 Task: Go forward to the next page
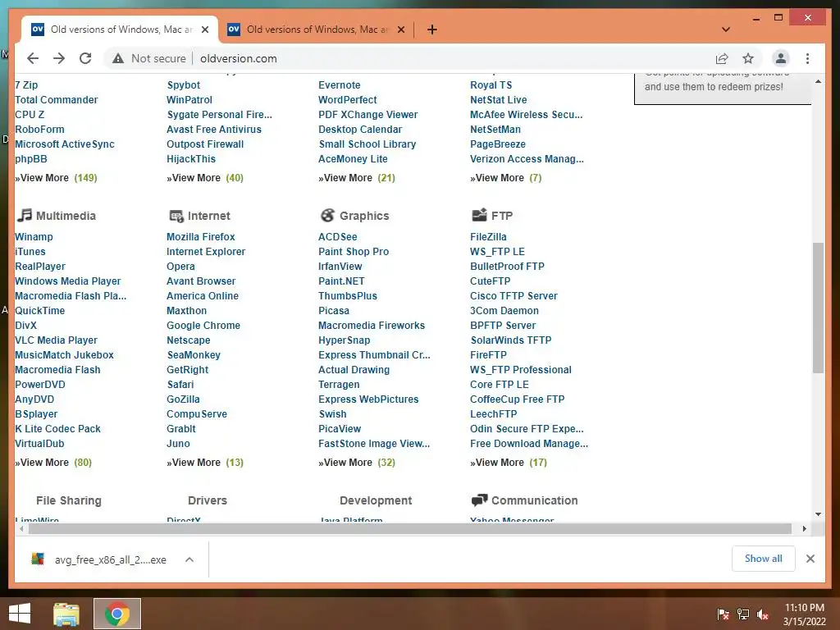pyautogui.click(x=59, y=58)
